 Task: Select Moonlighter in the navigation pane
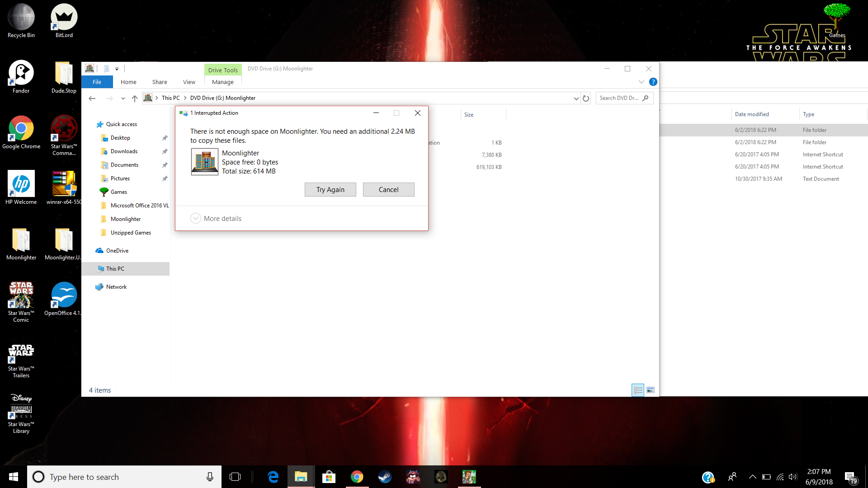pos(125,219)
